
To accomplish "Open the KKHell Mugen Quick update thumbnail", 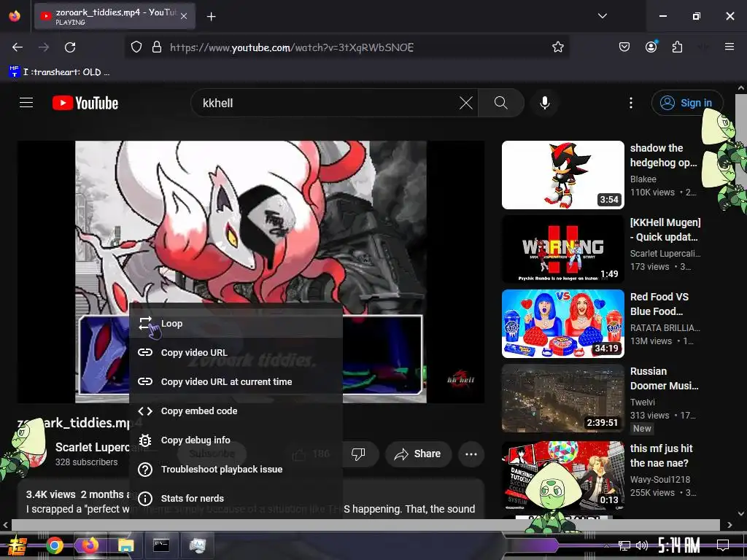I will click(562, 249).
